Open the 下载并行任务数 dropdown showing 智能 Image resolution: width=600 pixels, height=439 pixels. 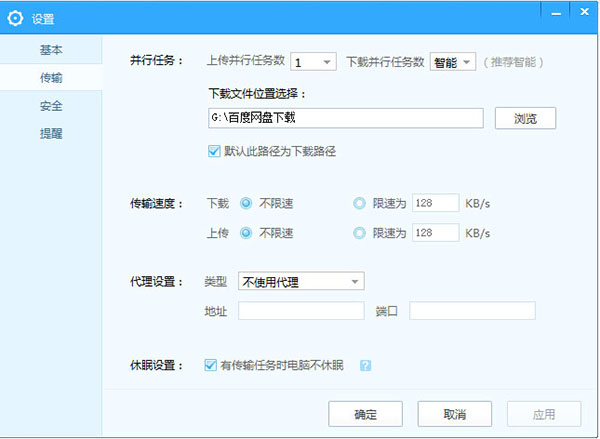pyautogui.click(x=453, y=62)
